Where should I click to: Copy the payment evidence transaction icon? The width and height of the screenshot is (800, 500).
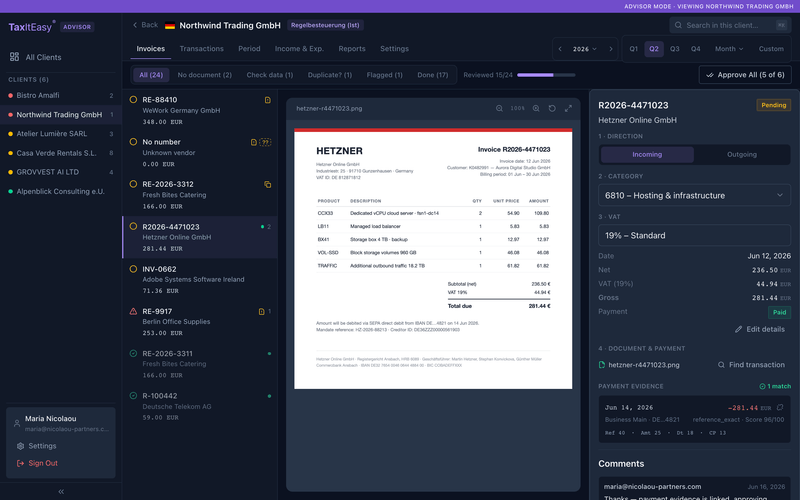pos(780,407)
